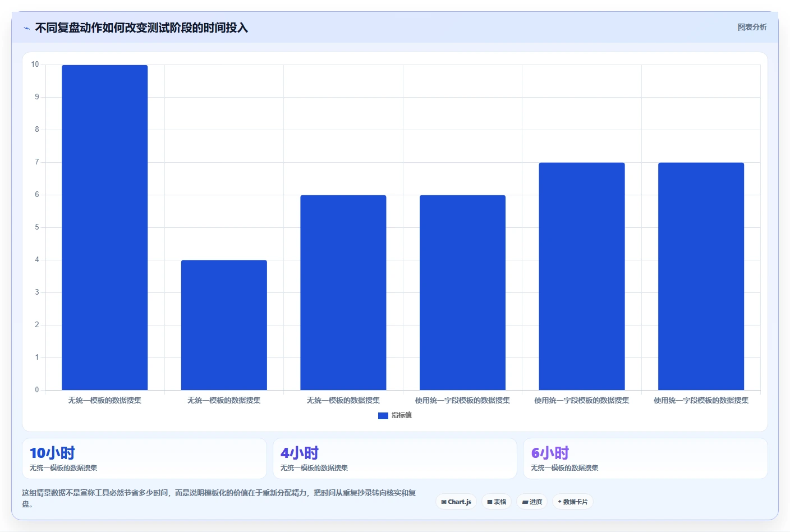Screen dimensions: 790x532
Task: Click the y-axis label 5
Action: (37, 227)
